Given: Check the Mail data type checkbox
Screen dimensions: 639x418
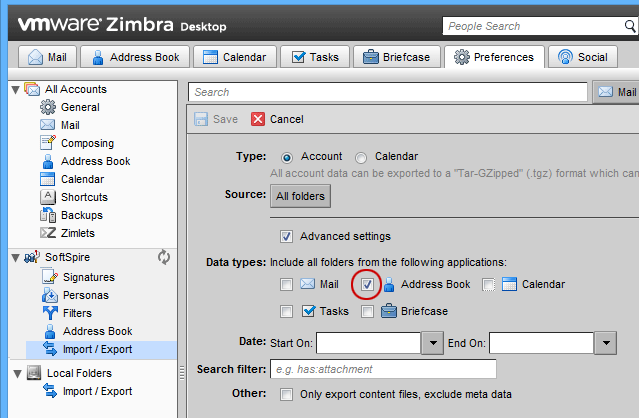Looking at the screenshot, I should [x=286, y=284].
